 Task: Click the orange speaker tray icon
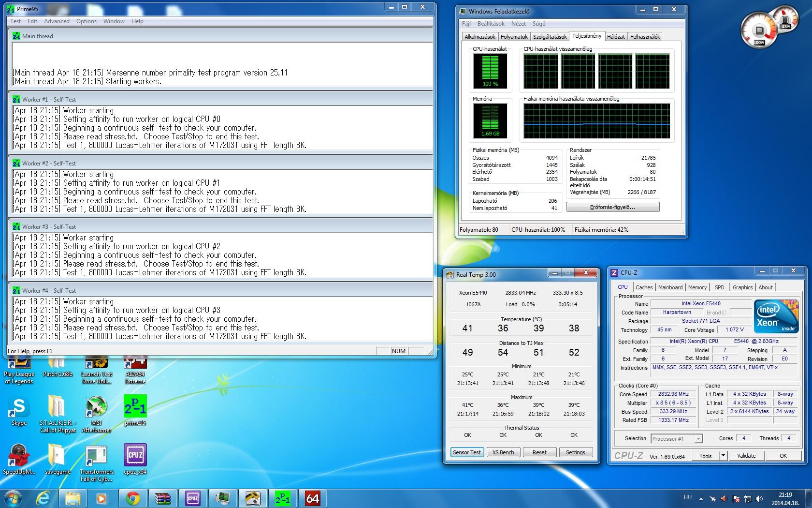pyautogui.click(x=724, y=499)
